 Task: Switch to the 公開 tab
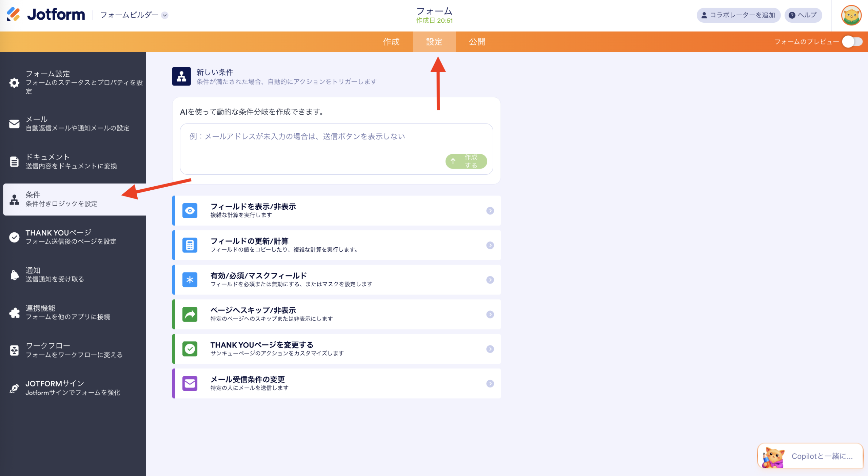[x=477, y=41]
